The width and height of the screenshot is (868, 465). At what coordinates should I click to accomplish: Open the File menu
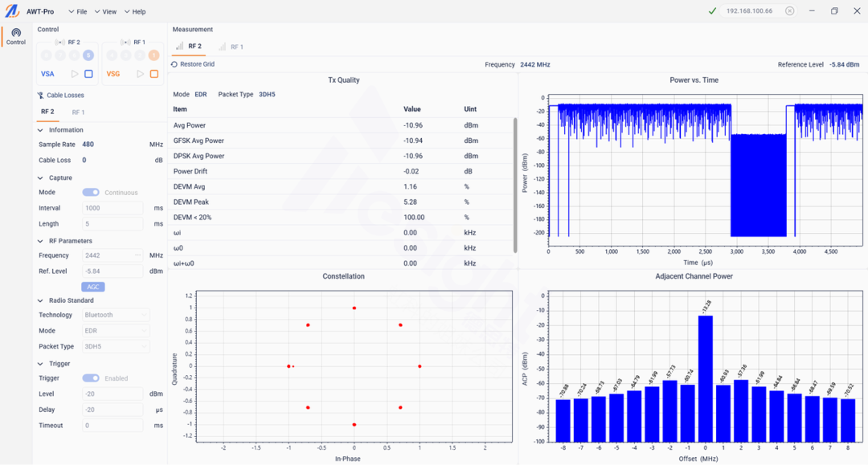(x=78, y=12)
